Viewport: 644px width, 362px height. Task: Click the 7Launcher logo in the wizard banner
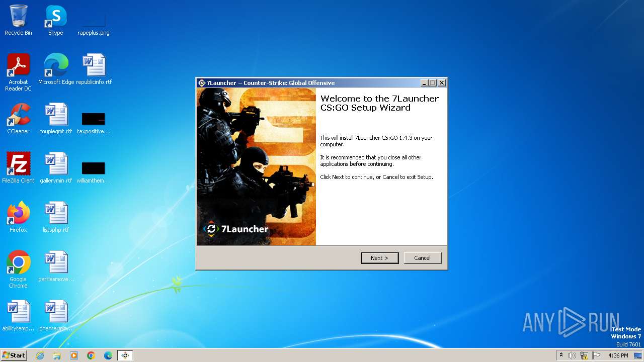235,229
